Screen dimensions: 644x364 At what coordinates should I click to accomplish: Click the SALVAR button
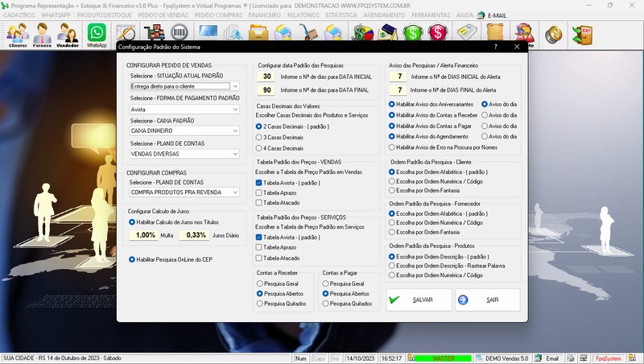[419, 300]
